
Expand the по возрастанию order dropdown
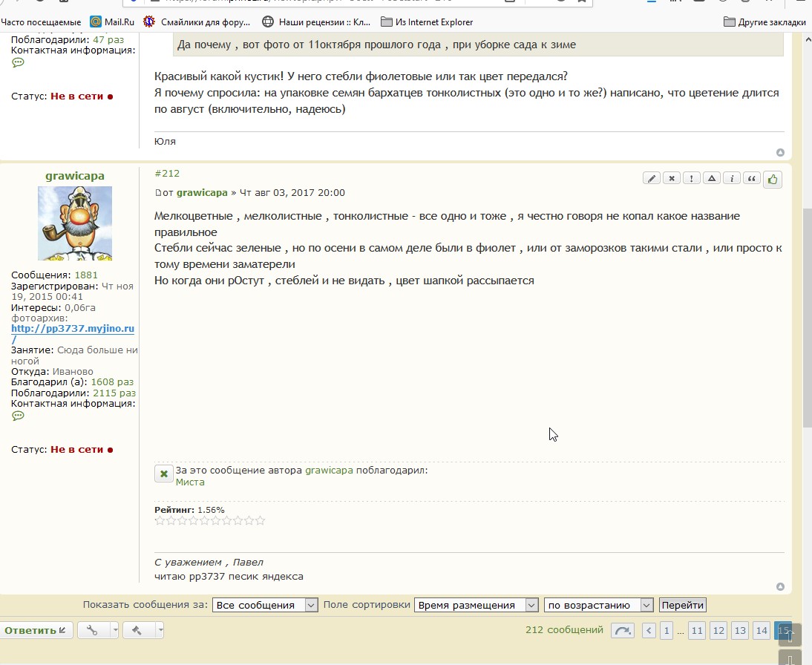[x=598, y=605]
